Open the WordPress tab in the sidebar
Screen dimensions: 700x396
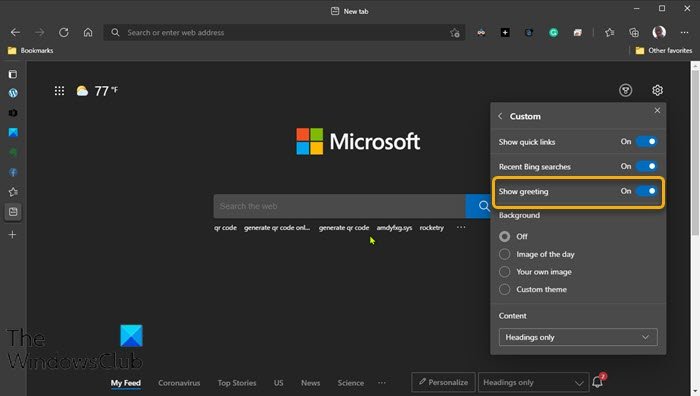13,93
